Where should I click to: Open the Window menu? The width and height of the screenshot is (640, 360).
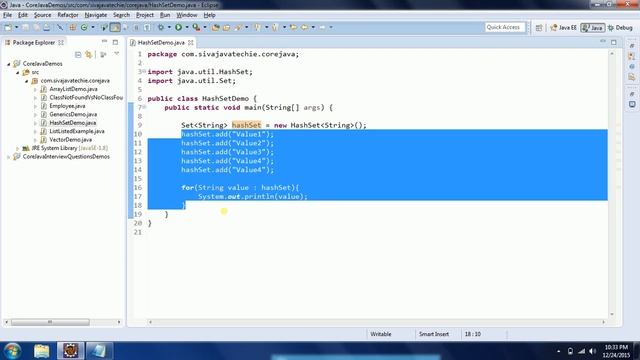tap(187, 15)
